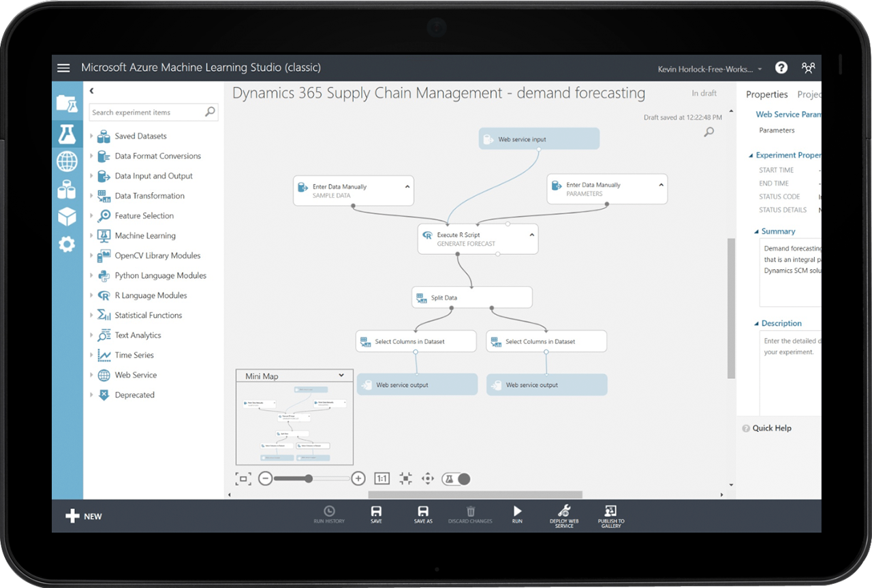Expand the Data Format Conversions category
The image size is (872, 588).
tap(92, 156)
